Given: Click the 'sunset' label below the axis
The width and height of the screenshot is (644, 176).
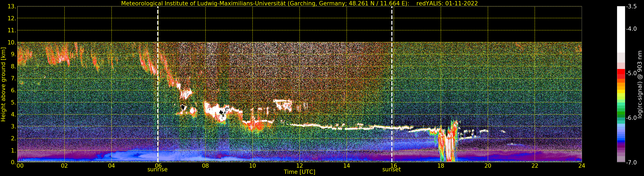Looking at the screenshot, I should click(392, 170).
